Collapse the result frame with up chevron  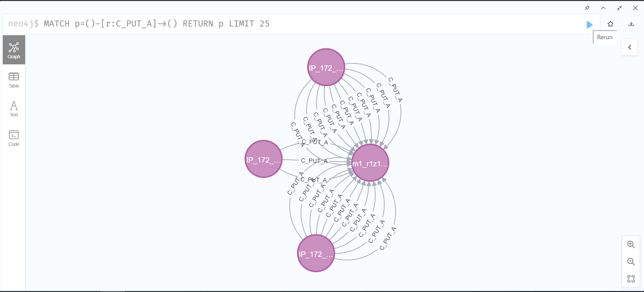(x=603, y=8)
